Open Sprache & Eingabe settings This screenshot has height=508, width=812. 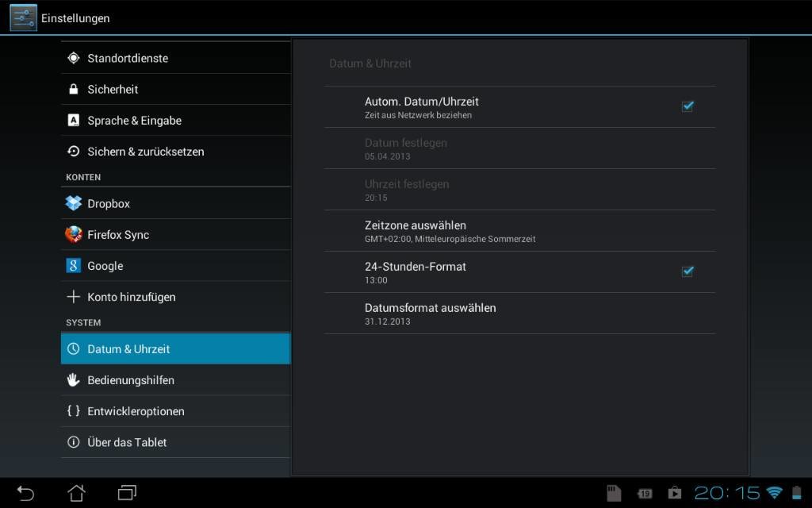[175, 121]
